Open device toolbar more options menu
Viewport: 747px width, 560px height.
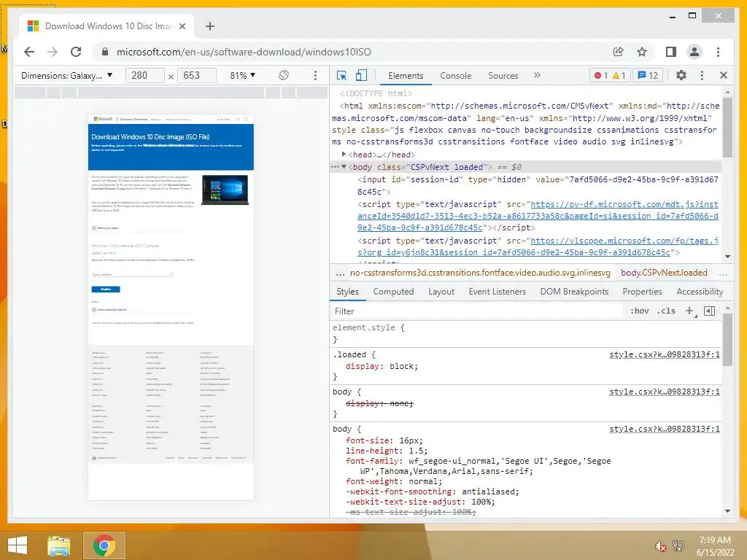pyautogui.click(x=315, y=75)
